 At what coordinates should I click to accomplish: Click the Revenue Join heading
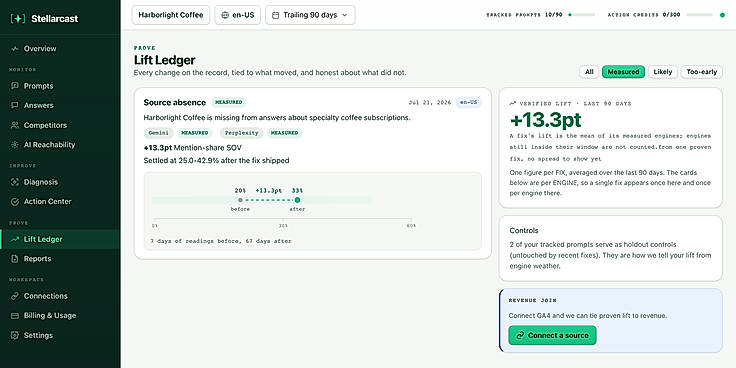532,300
